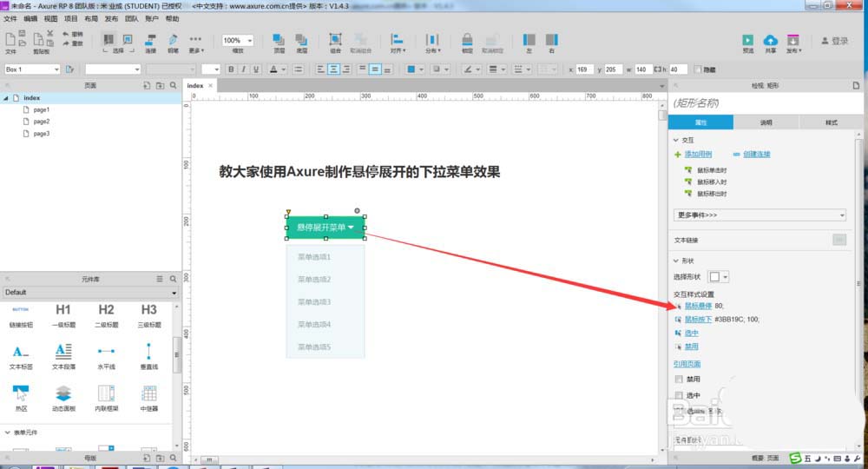
Task: Pick the Paragraph (文本段落) widget
Action: [x=63, y=351]
